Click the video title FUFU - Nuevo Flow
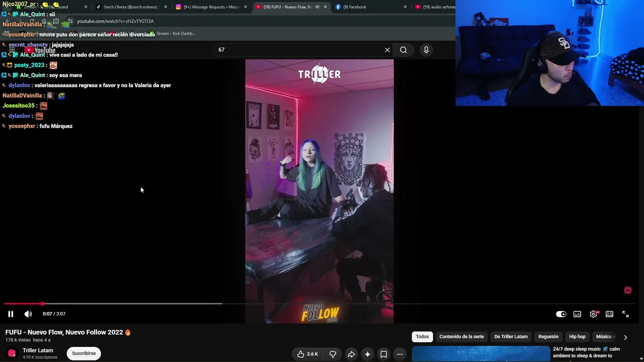 [x=68, y=332]
